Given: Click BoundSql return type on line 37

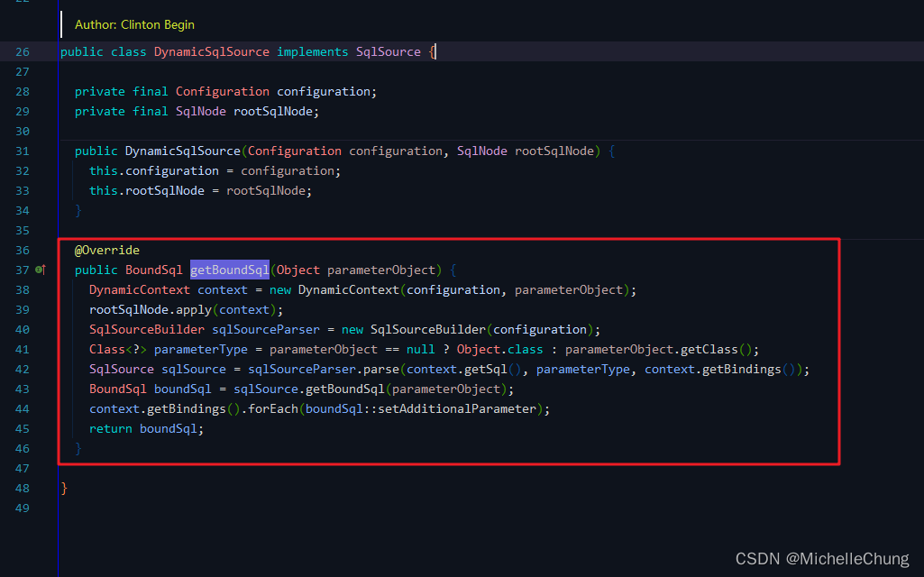Looking at the screenshot, I should 154,270.
